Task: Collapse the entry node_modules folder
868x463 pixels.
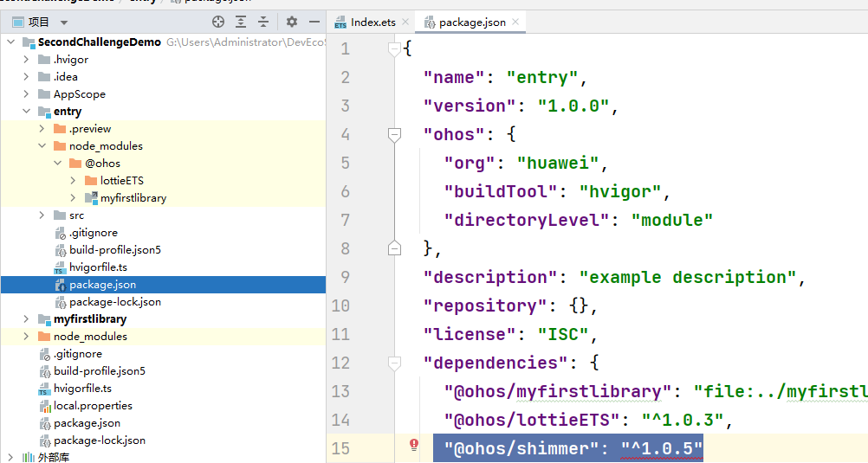Action: tap(42, 145)
